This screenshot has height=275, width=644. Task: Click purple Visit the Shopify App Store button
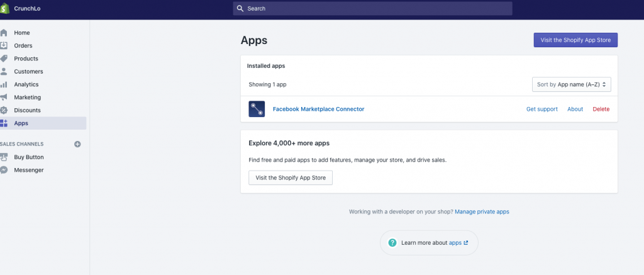[x=575, y=40]
